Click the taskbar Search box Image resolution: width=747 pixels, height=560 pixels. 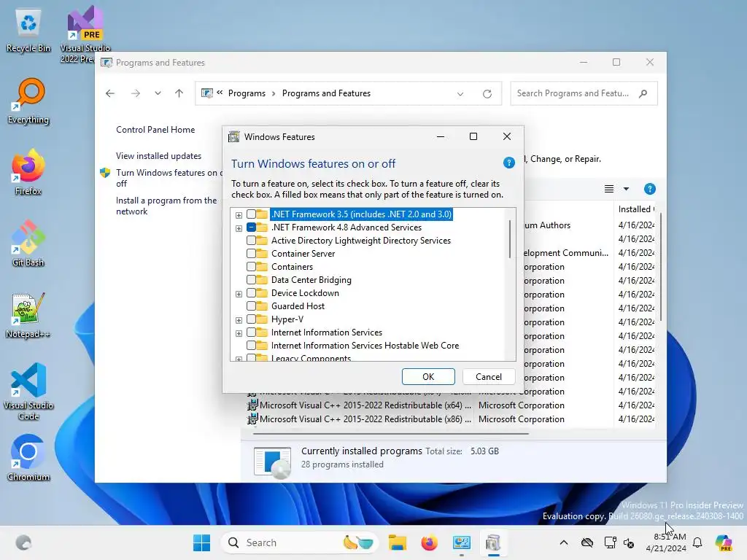coord(299,542)
